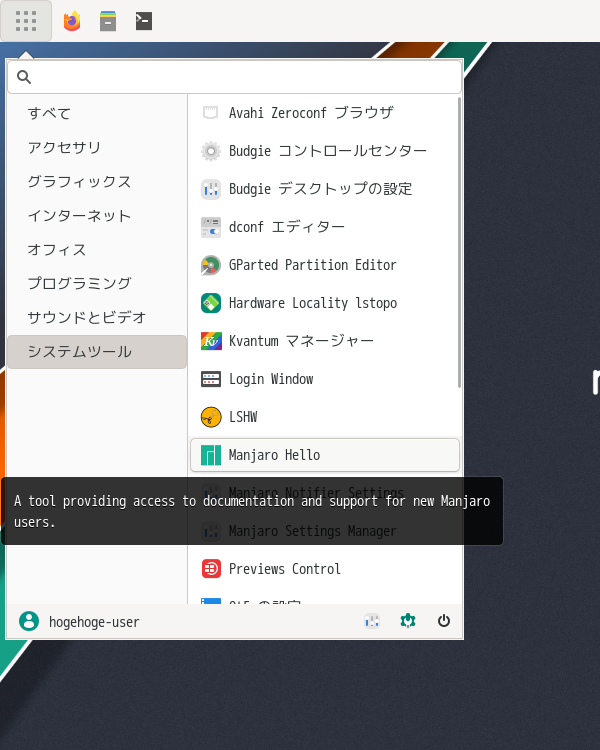Open Budgie desktop settings in menu footer

372,621
